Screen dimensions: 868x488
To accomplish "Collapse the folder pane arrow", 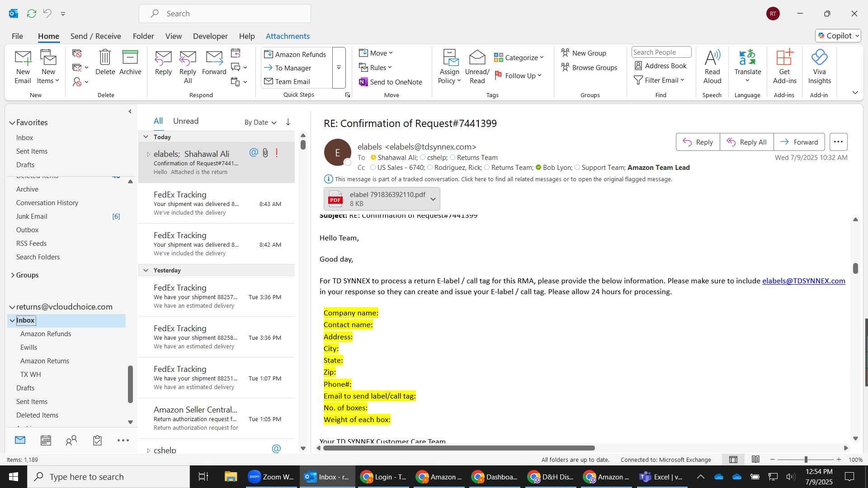I will (130, 112).
